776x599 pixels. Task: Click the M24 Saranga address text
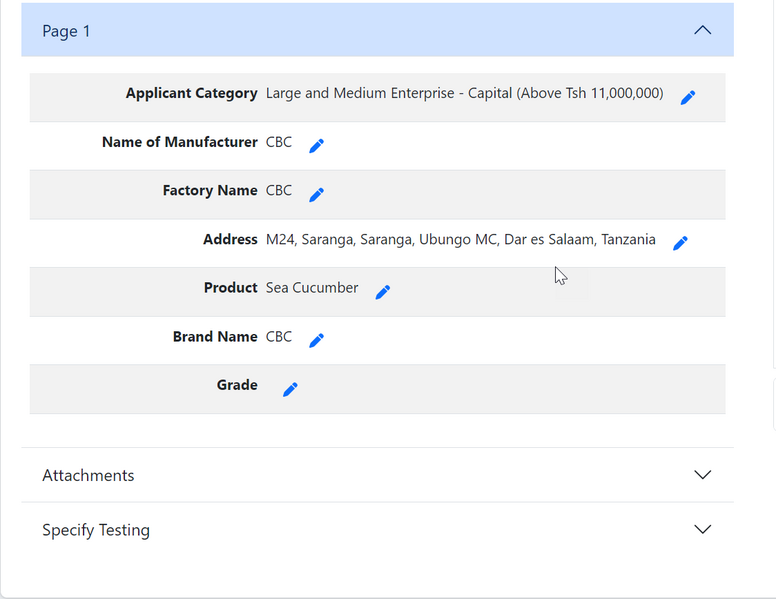point(460,239)
